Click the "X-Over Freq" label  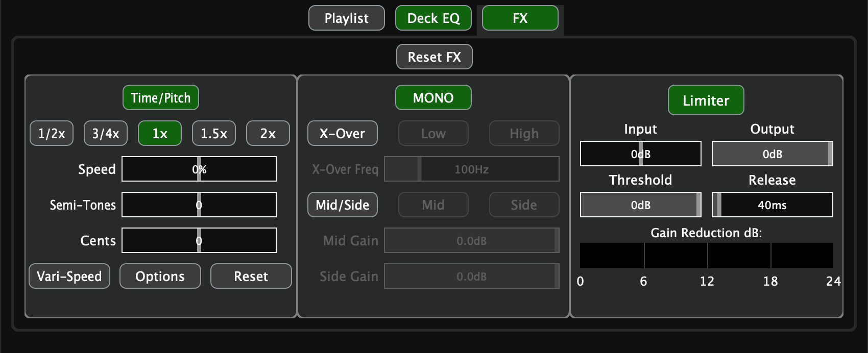pyautogui.click(x=345, y=169)
